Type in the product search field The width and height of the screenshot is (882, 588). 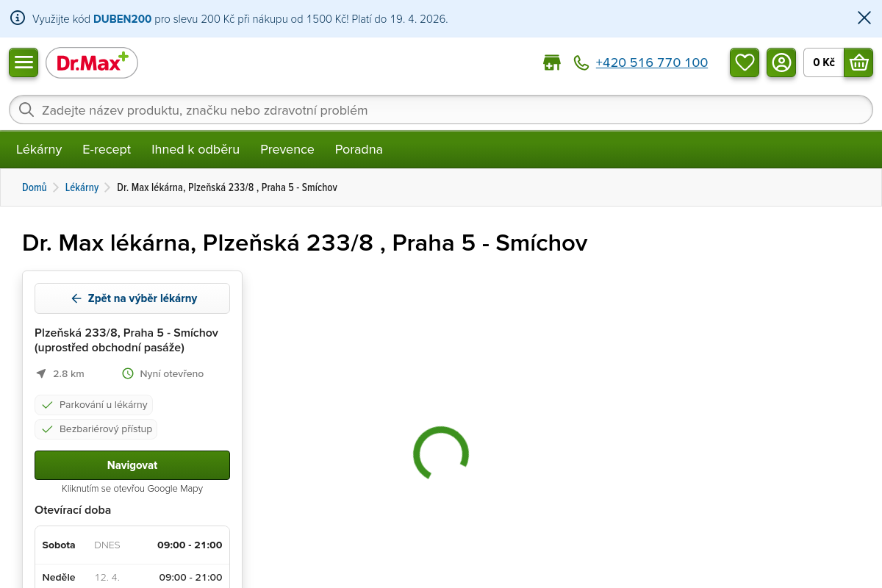(441, 110)
